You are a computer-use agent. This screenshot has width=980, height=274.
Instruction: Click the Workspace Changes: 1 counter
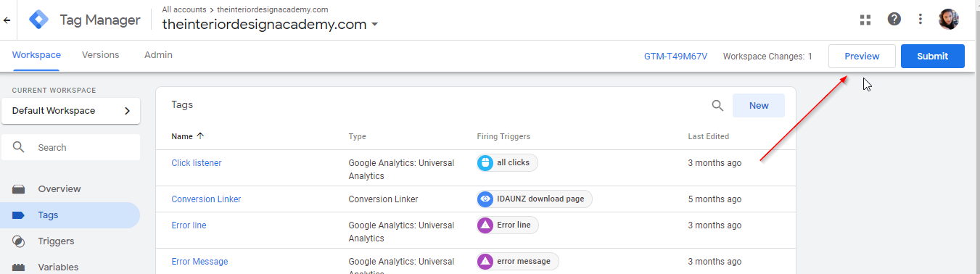coord(767,57)
